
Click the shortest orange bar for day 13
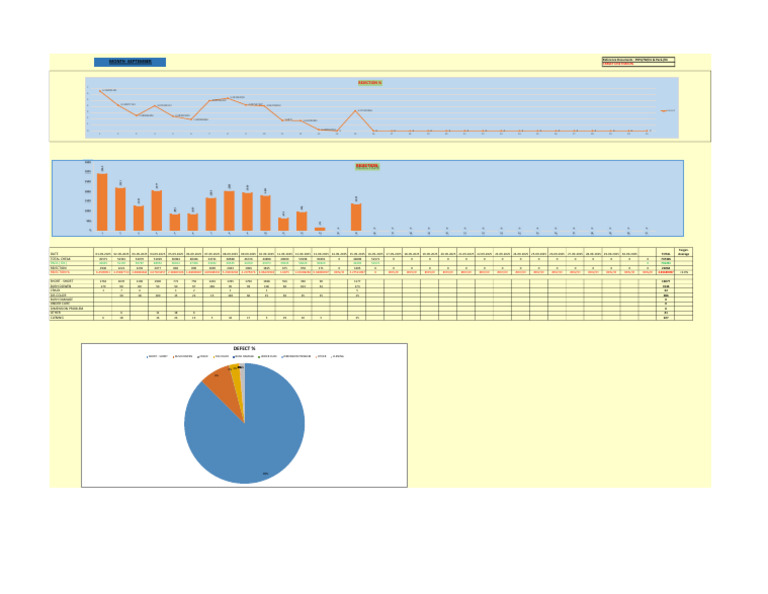pos(320,229)
